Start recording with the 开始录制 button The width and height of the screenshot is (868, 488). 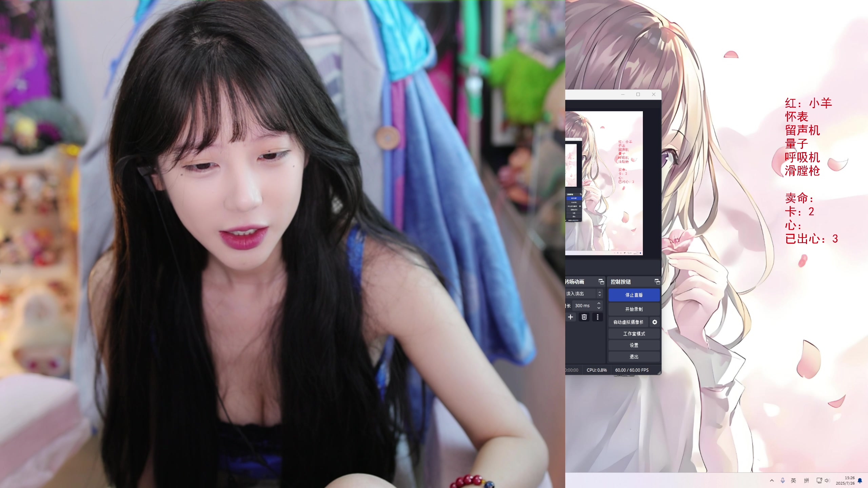[x=634, y=309]
